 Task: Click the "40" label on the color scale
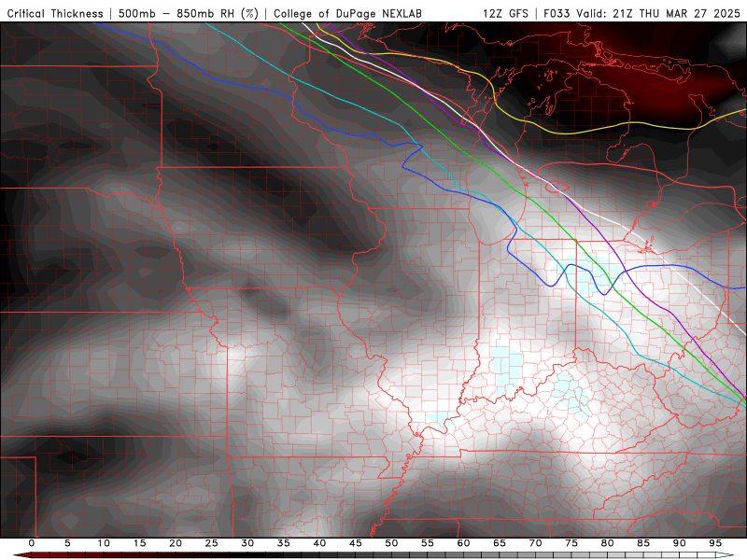tap(319, 543)
